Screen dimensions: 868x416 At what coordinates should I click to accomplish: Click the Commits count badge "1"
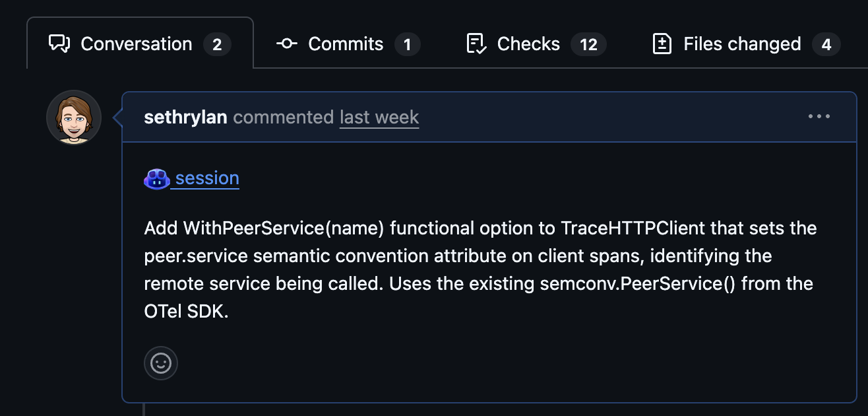click(407, 45)
